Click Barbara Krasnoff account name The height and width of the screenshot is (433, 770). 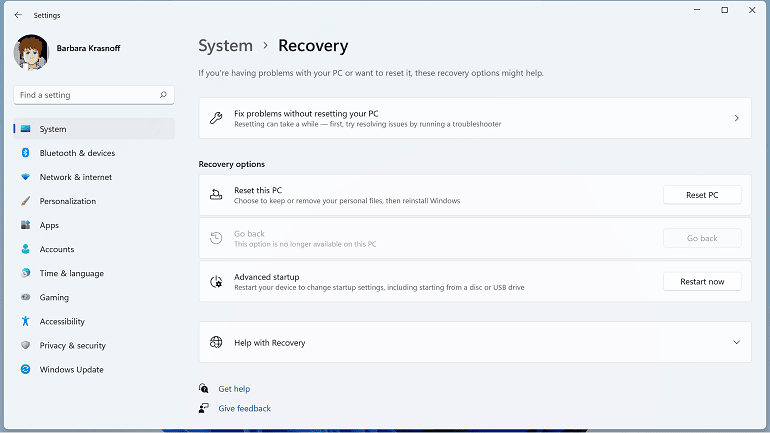coord(88,48)
